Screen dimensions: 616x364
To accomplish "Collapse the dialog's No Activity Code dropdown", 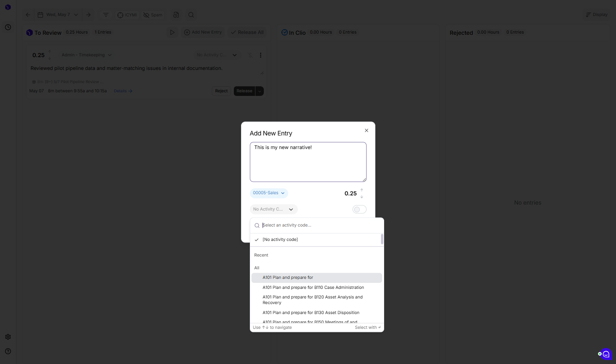I will 274,209.
